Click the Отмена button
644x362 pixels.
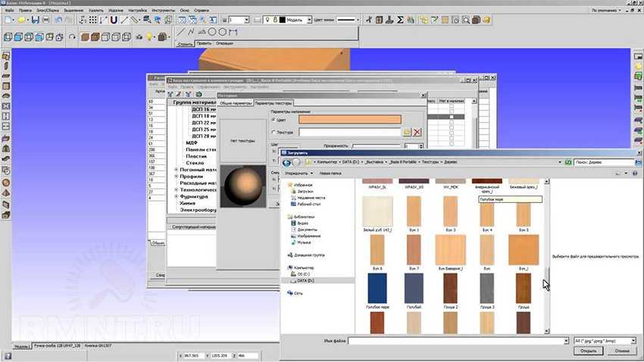[x=622, y=351]
